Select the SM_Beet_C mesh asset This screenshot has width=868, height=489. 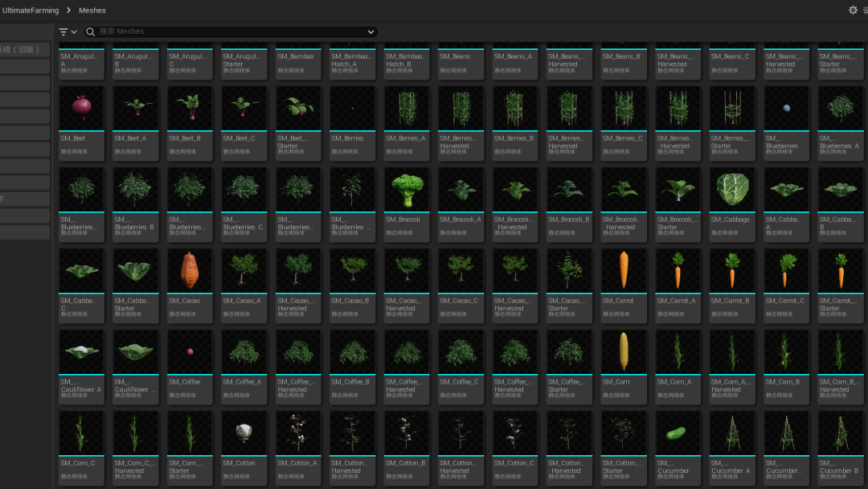tap(244, 123)
